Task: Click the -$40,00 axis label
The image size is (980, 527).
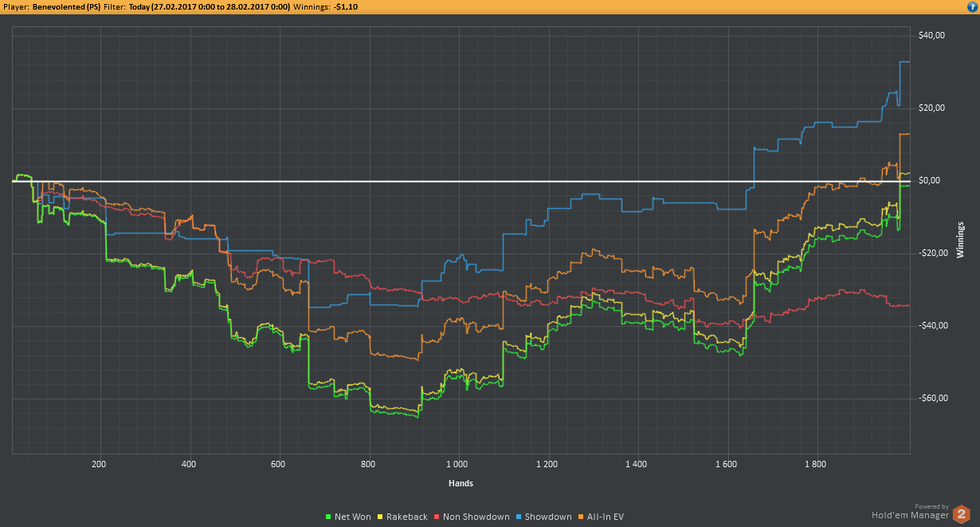Action: coord(931,326)
